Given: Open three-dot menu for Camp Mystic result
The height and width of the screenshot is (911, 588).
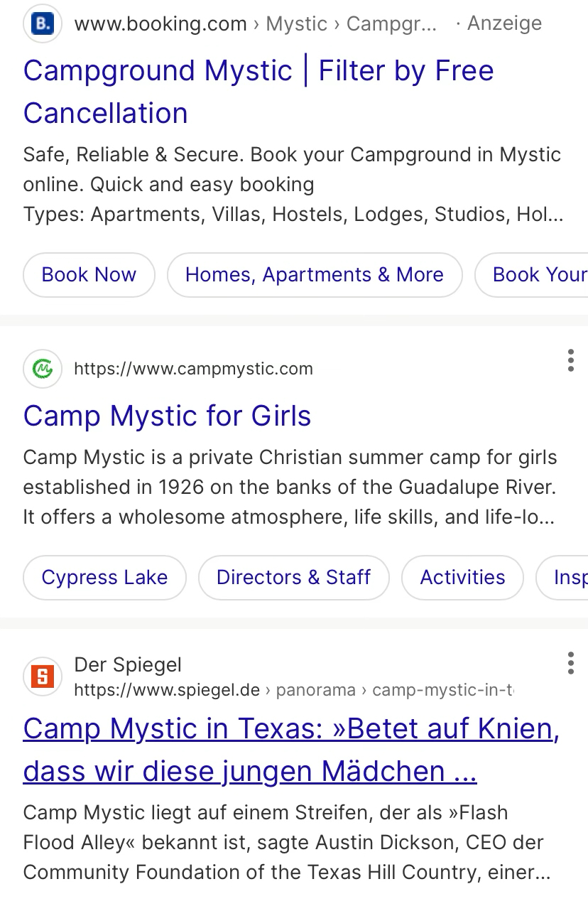Looking at the screenshot, I should pyautogui.click(x=570, y=361).
